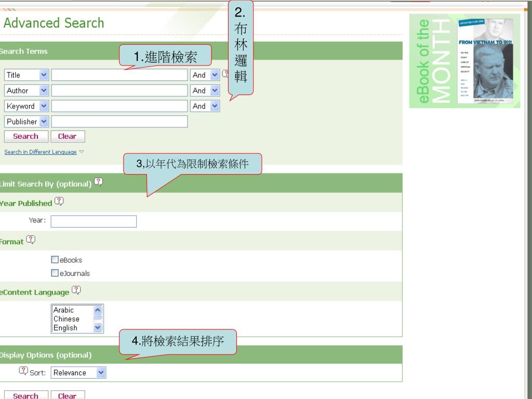Click the Author search text field

[119, 90]
